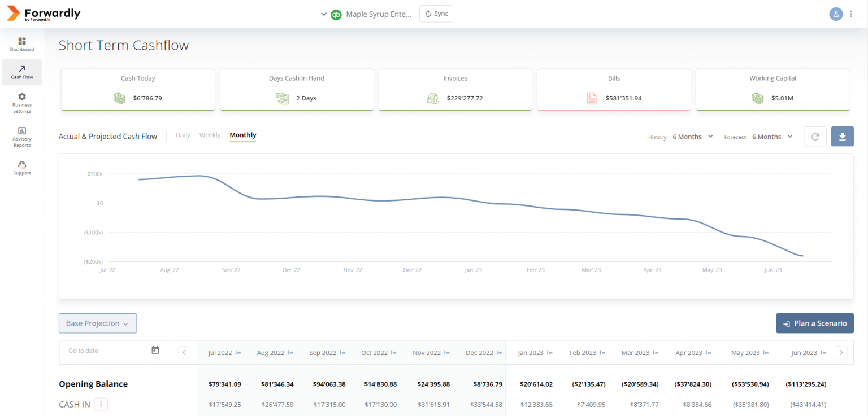Open the user profile avatar
This screenshot has width=868, height=416.
(x=836, y=14)
